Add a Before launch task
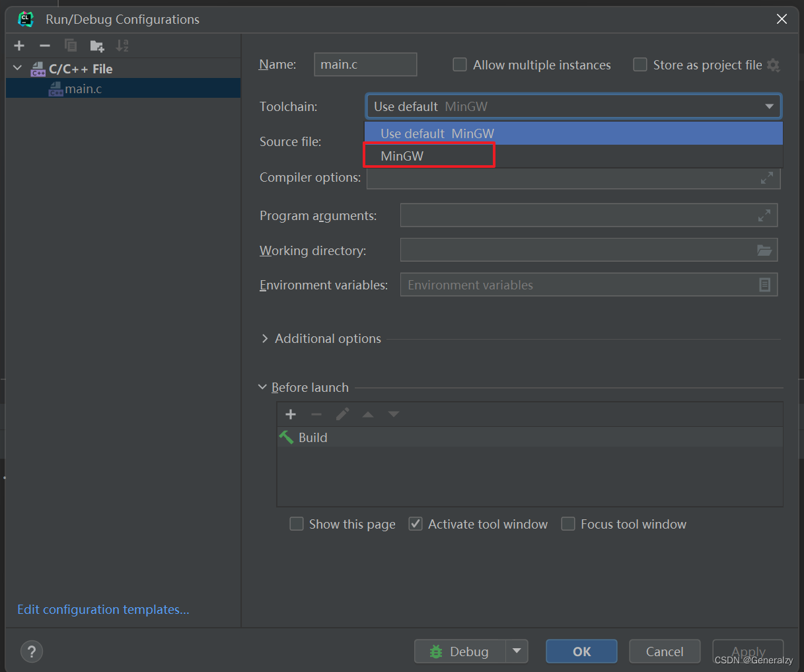Screen dimensions: 804x672 pos(291,414)
